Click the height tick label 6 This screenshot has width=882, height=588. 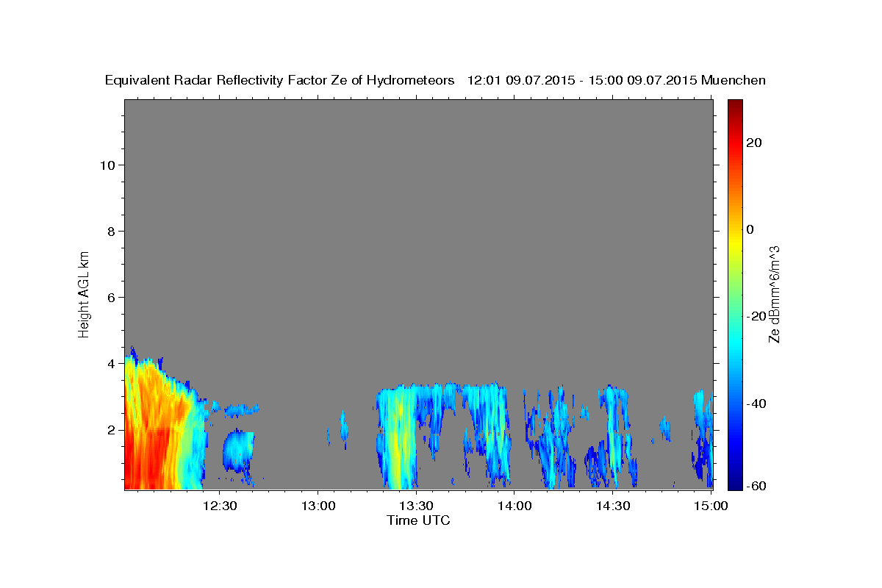click(111, 298)
